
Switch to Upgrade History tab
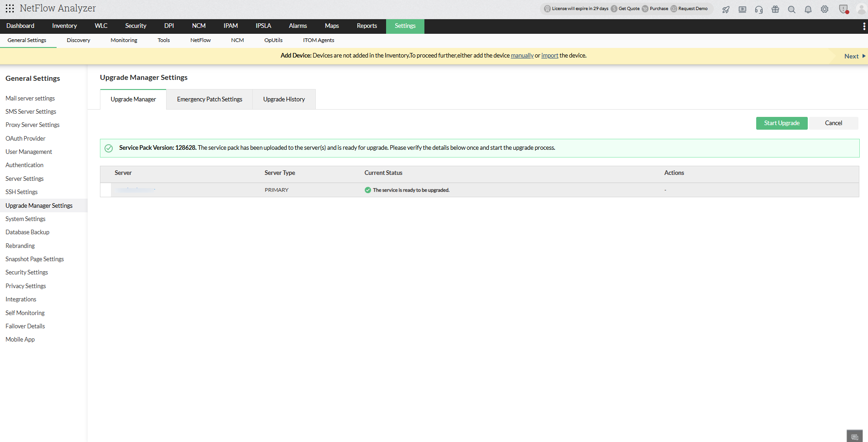(284, 99)
